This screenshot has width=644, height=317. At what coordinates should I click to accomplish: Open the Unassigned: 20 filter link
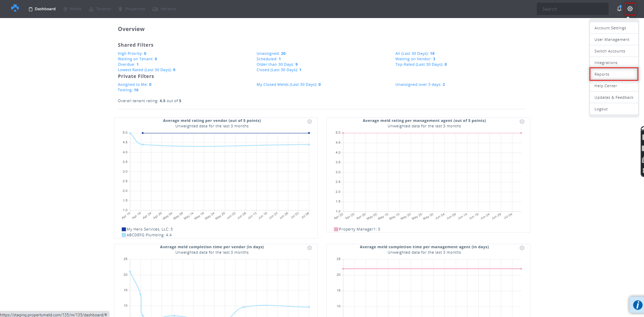point(271,53)
